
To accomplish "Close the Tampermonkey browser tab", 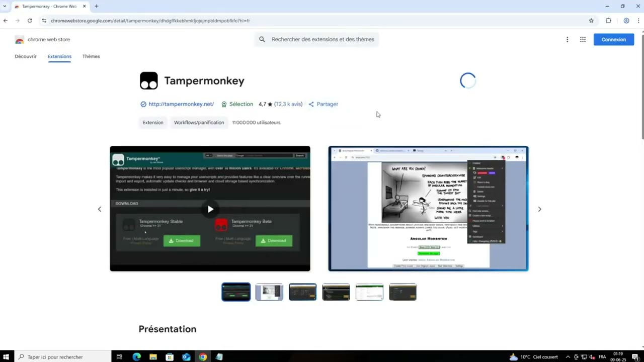I will coord(84,6).
